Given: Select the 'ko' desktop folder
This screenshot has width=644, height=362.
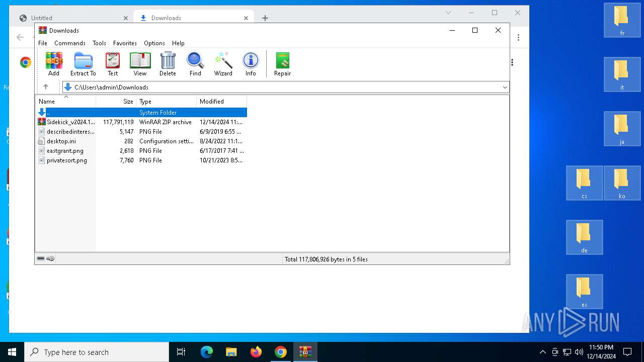Looking at the screenshot, I should tap(622, 183).
